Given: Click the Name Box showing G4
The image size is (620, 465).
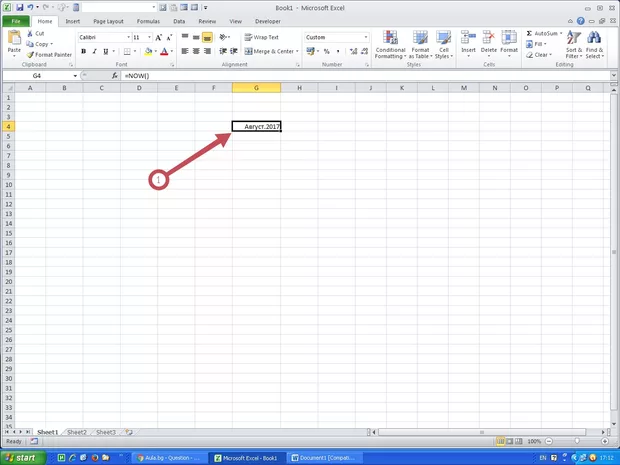Looking at the screenshot, I should 36,76.
